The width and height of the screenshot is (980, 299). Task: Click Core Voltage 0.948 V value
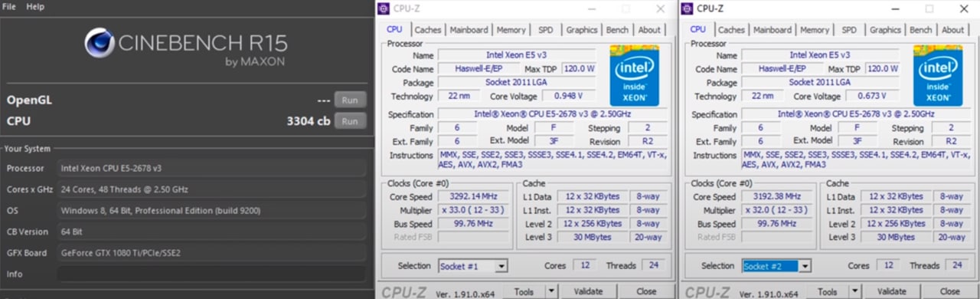(x=569, y=96)
